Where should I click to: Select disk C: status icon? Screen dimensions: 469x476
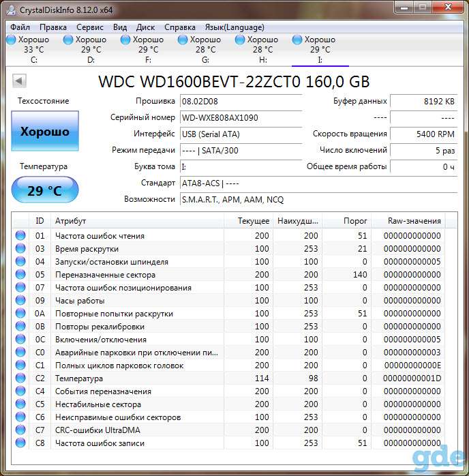coord(11,40)
